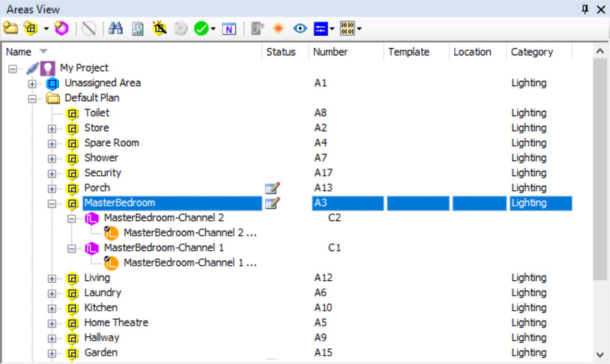Select MasterBedroom-Channel 2 item
The width and height of the screenshot is (610, 364).
[x=163, y=217]
